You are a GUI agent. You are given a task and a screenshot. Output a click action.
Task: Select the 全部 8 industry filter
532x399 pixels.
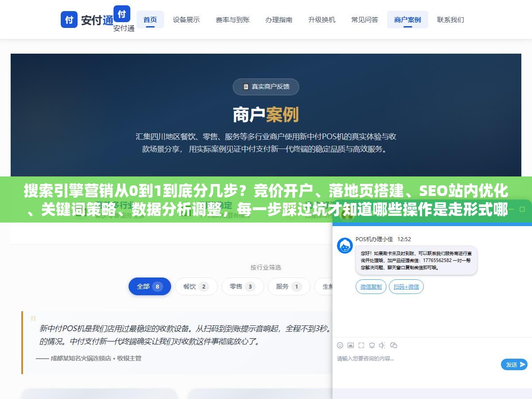click(x=150, y=286)
